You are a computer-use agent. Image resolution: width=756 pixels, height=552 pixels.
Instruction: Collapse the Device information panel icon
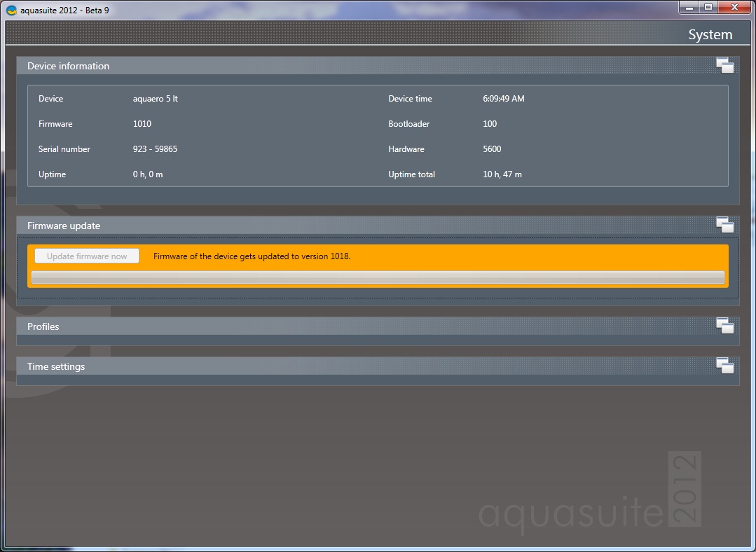pyautogui.click(x=724, y=65)
